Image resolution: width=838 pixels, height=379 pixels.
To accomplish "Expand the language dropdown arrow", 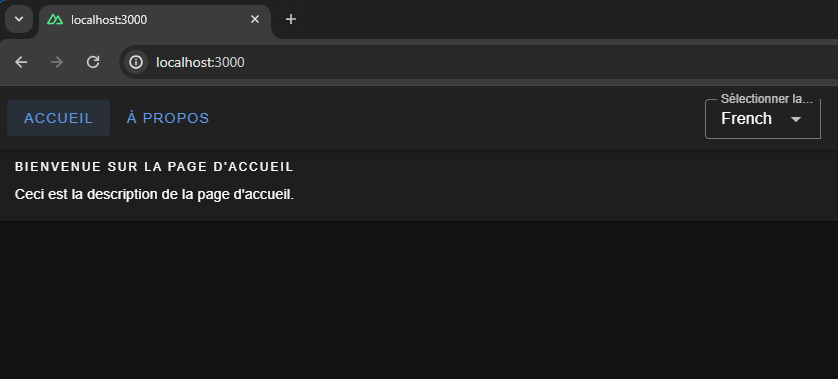I will click(796, 119).
